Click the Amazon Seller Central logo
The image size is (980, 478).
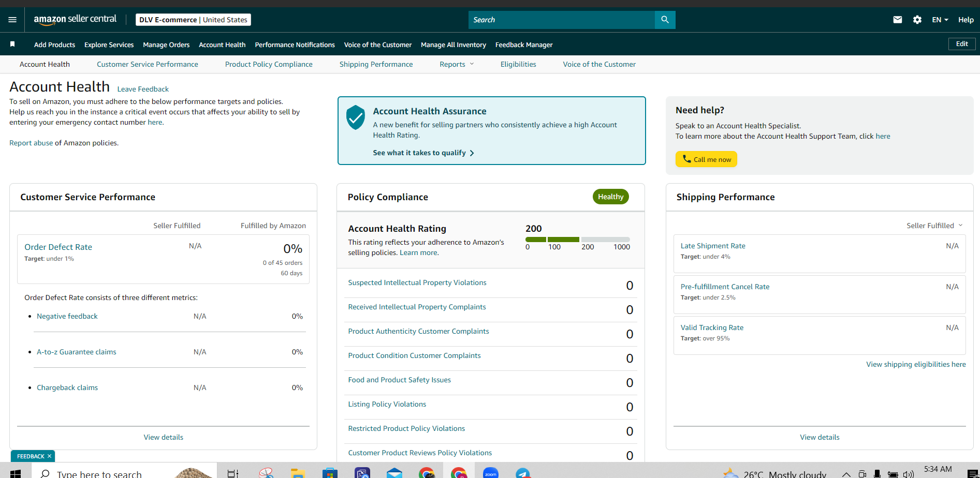(x=75, y=19)
